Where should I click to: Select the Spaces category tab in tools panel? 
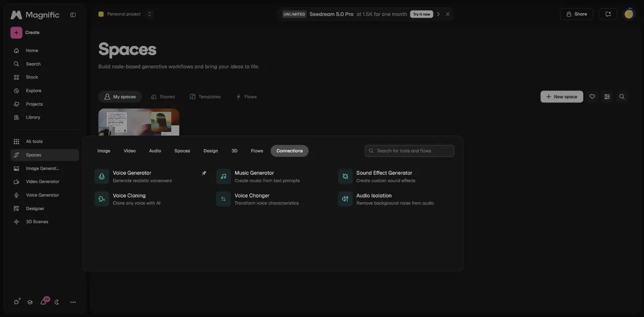click(182, 151)
